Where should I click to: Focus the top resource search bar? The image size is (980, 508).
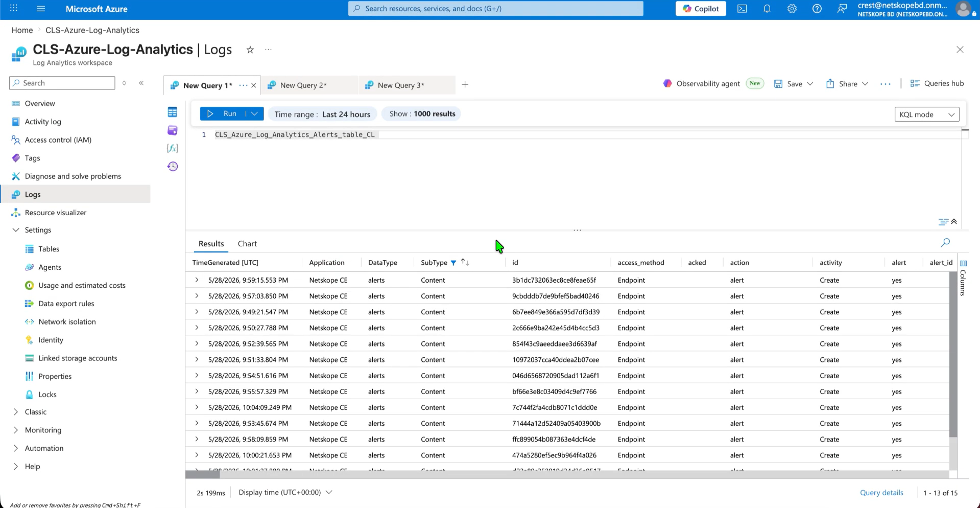pos(496,9)
